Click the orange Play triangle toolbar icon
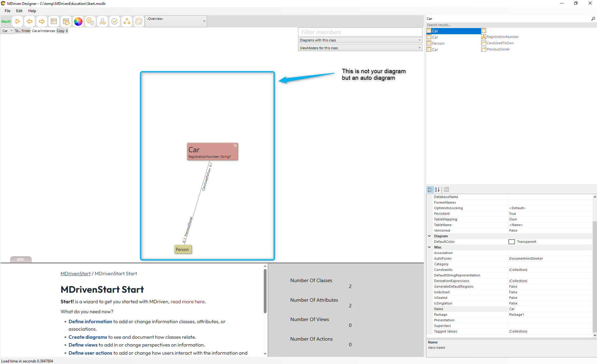597x364 pixels. point(18,21)
